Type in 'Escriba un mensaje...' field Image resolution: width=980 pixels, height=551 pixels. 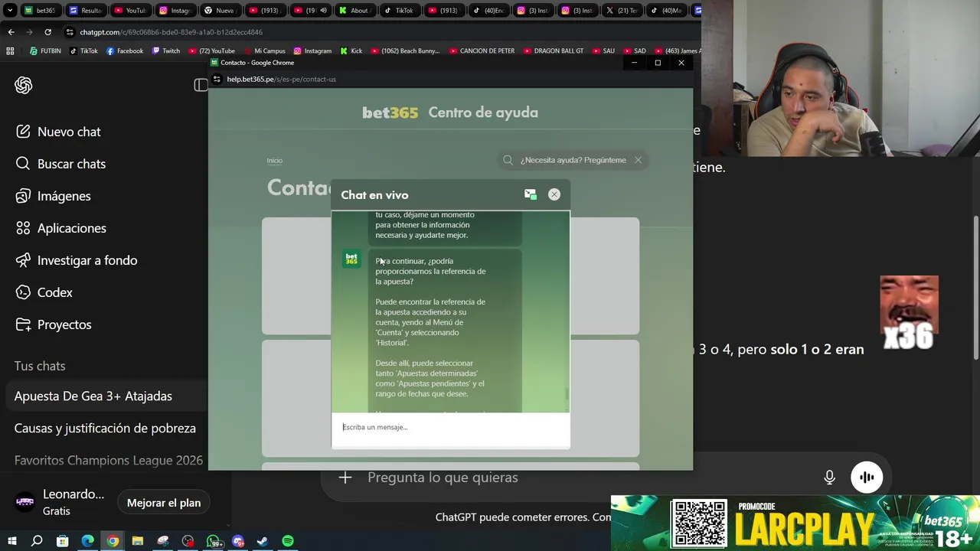point(450,427)
